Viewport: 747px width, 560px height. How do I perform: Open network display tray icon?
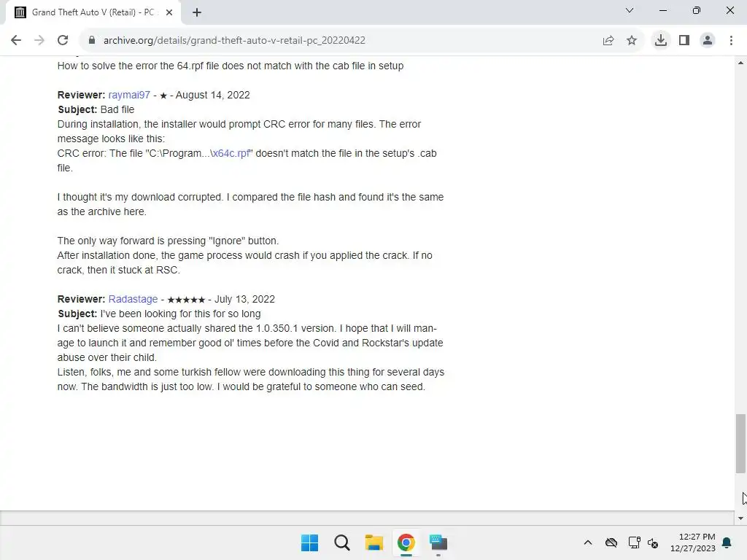[x=634, y=542]
